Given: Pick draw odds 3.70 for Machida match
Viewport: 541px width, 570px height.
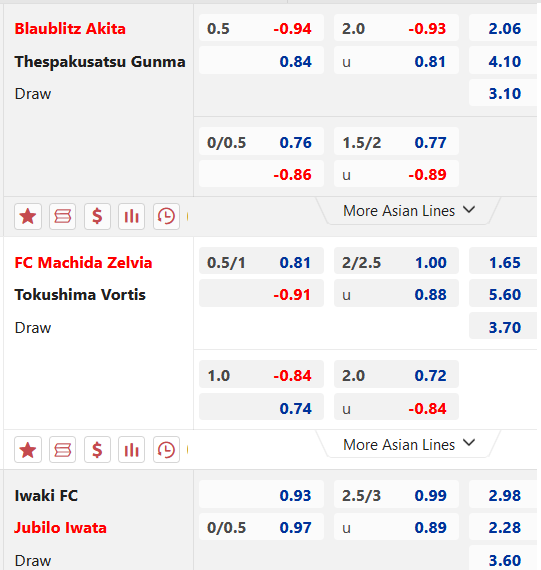Looking at the screenshot, I should click(x=503, y=326).
